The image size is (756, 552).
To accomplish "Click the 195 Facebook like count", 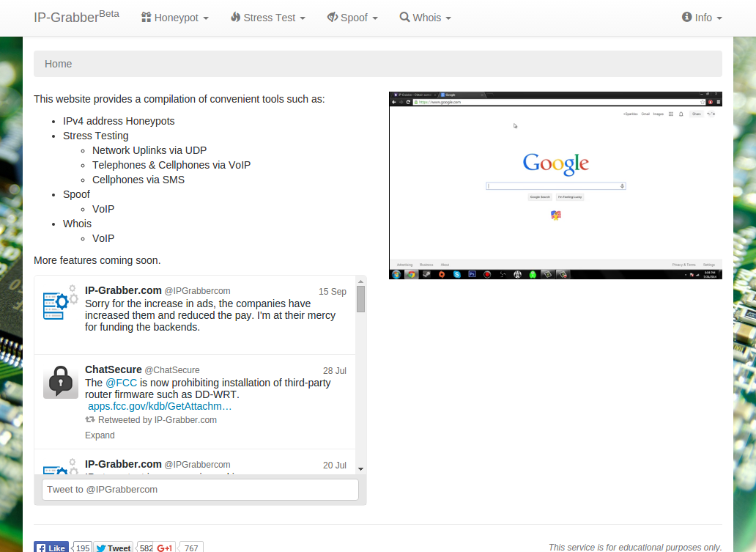I will coord(82,548).
